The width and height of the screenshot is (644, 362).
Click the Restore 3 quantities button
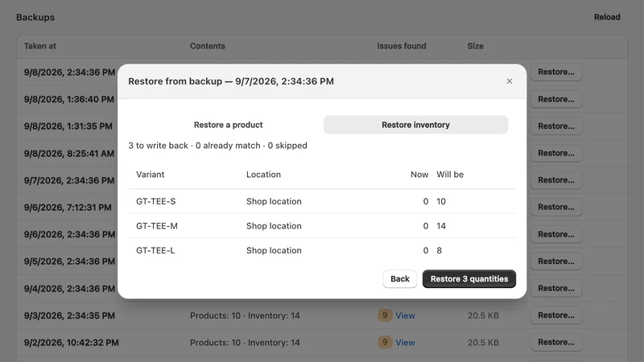click(x=469, y=278)
